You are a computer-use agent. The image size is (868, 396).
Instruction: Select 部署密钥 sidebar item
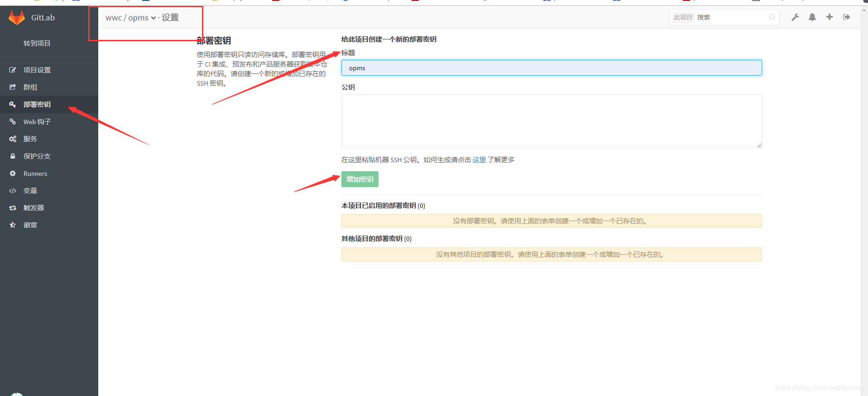pos(49,104)
